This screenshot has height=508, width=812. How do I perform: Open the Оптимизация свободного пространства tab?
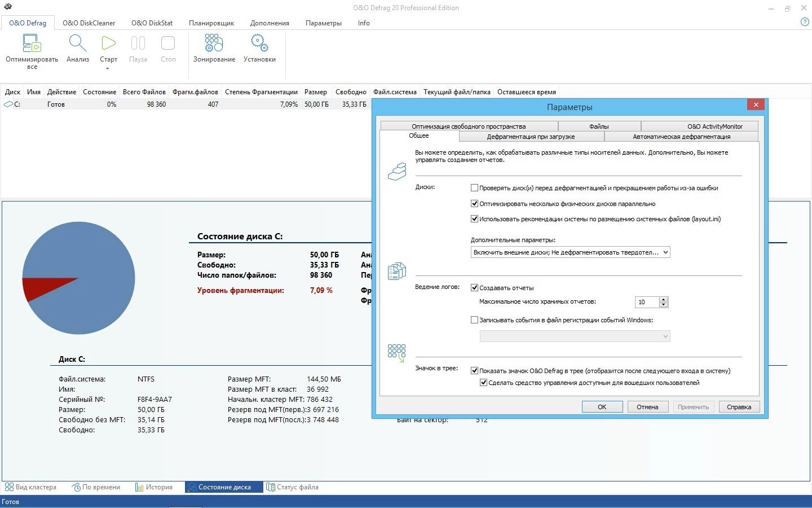click(469, 126)
